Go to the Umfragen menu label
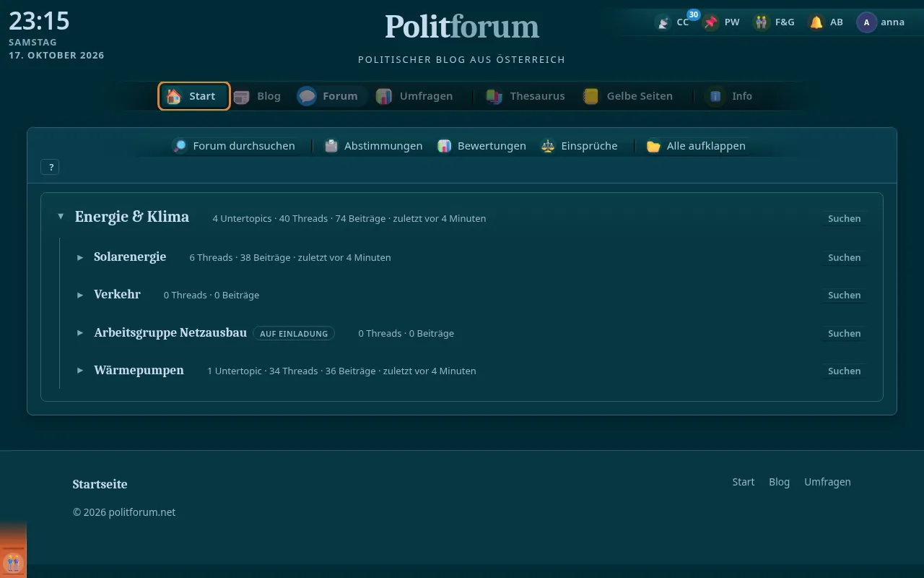The height and width of the screenshot is (578, 924). (x=426, y=96)
